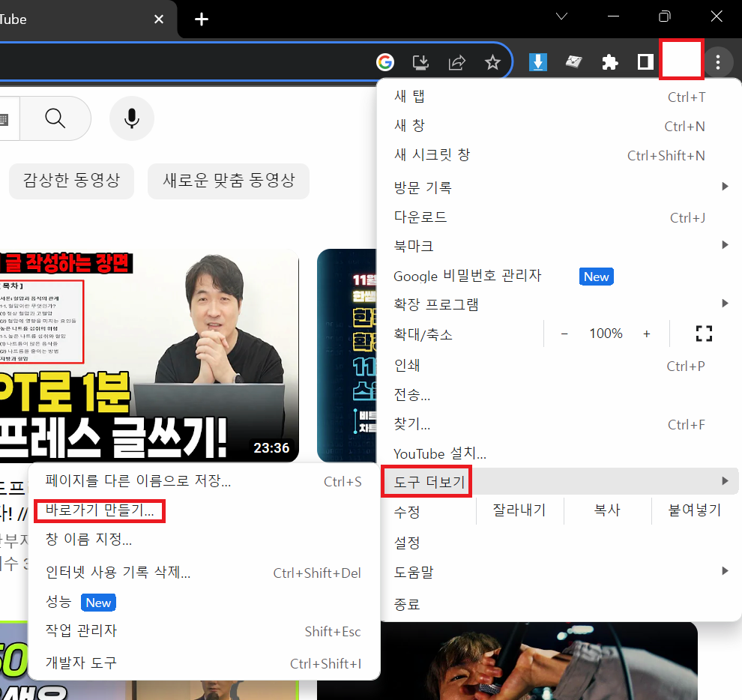
Task: Click the plus to increase zoom level
Action: click(x=646, y=334)
